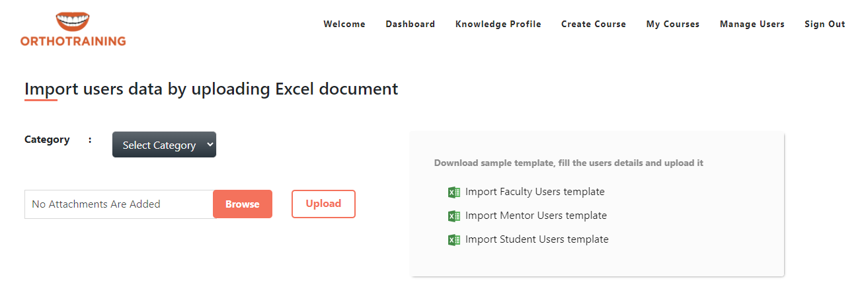The height and width of the screenshot is (287, 868).
Task: Click Excel icon beside Mentor Users template
Action: tap(454, 216)
